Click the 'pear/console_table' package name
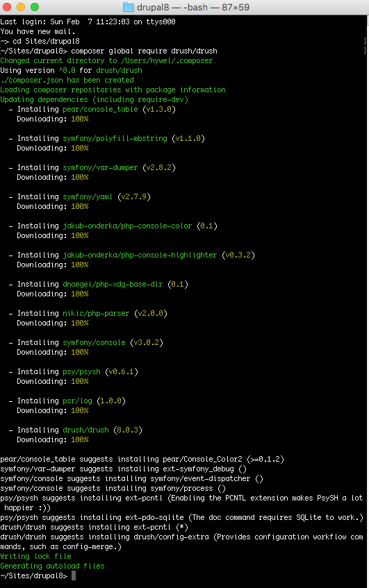This screenshot has height=588, width=369. [100, 110]
